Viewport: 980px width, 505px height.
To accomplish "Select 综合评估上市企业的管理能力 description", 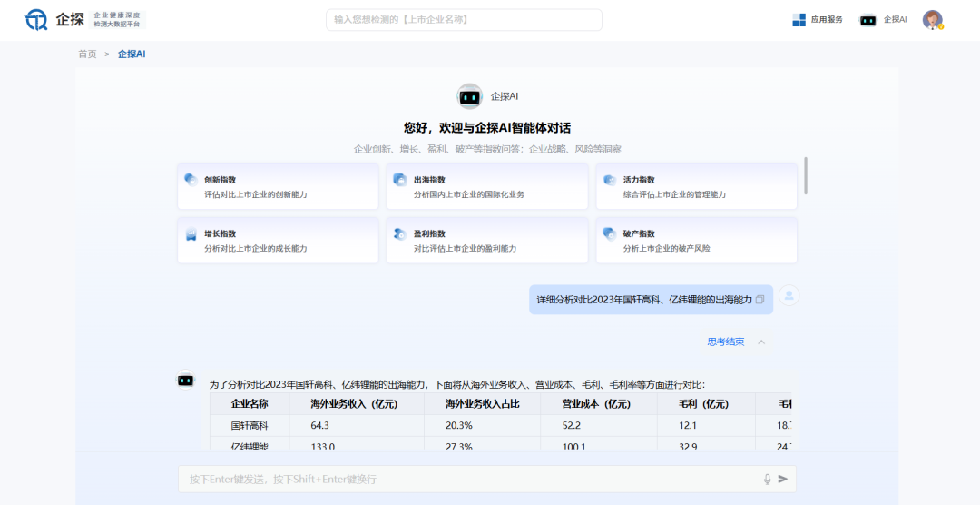I will (674, 194).
